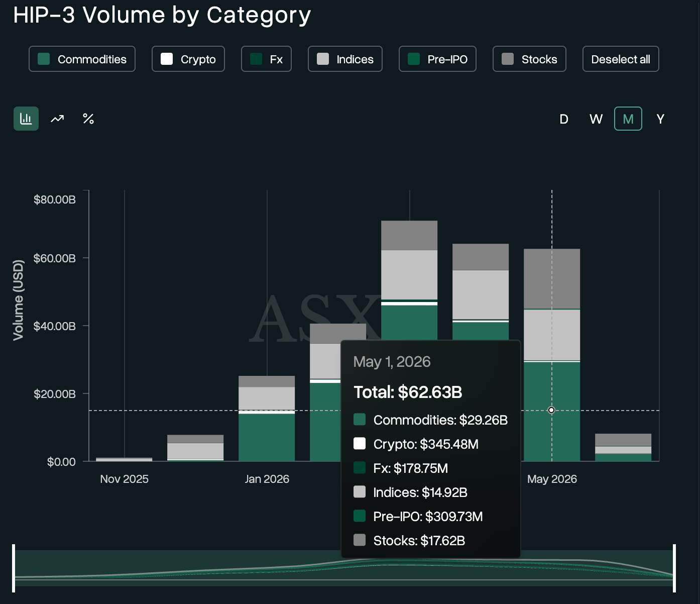The width and height of the screenshot is (700, 604).
Task: Toggle the Commodities category filter
Action: click(82, 59)
